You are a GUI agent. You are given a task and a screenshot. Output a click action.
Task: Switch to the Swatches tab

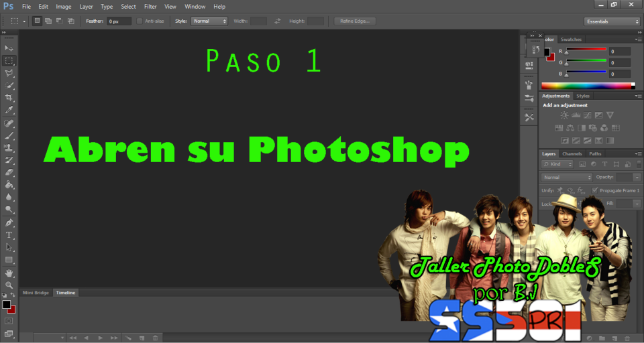(571, 40)
